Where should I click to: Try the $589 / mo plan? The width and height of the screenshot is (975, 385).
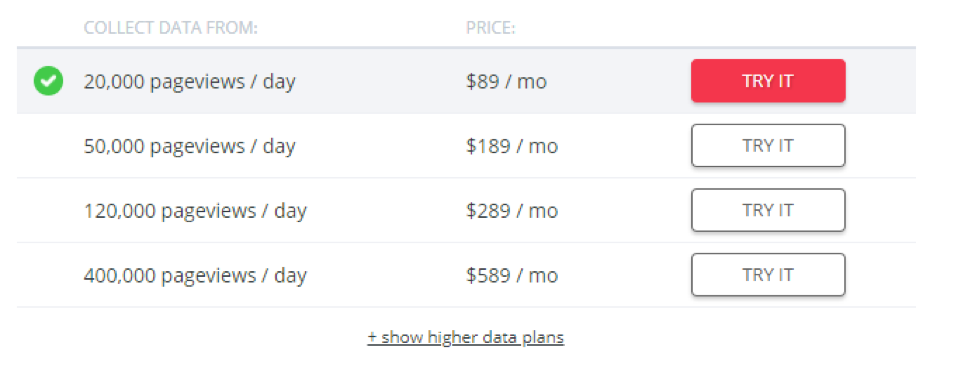768,275
